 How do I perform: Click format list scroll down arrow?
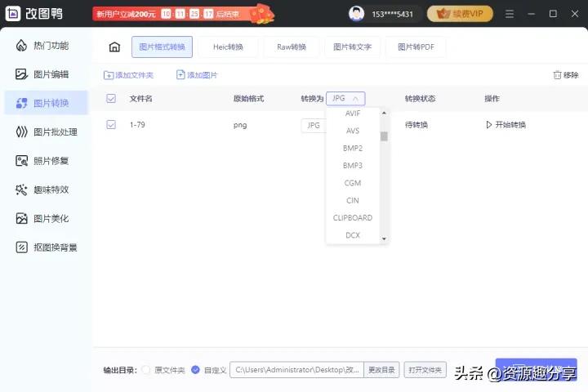[x=384, y=238]
